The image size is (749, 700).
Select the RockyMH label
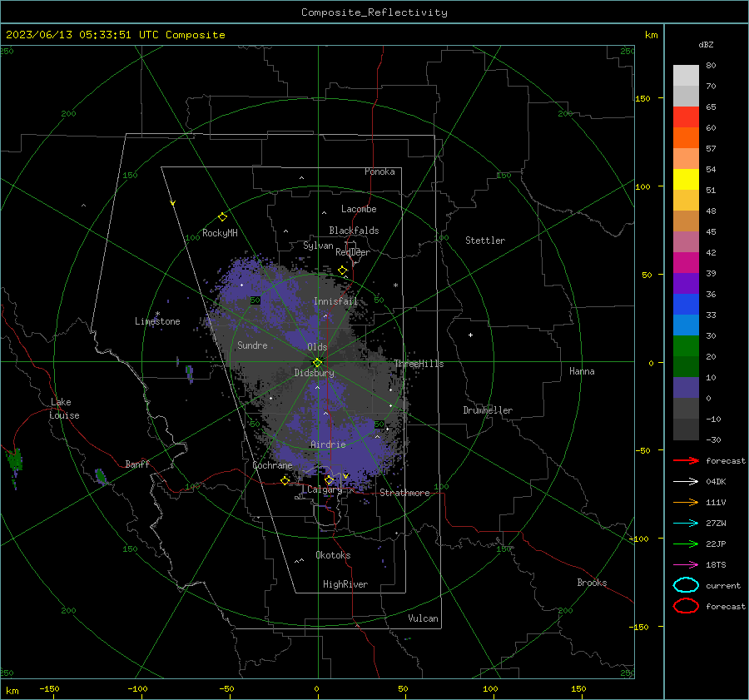coord(220,233)
